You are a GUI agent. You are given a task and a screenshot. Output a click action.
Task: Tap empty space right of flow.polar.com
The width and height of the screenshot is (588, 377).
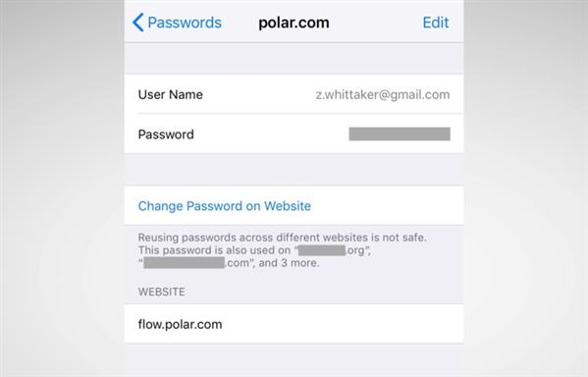coord(343,324)
